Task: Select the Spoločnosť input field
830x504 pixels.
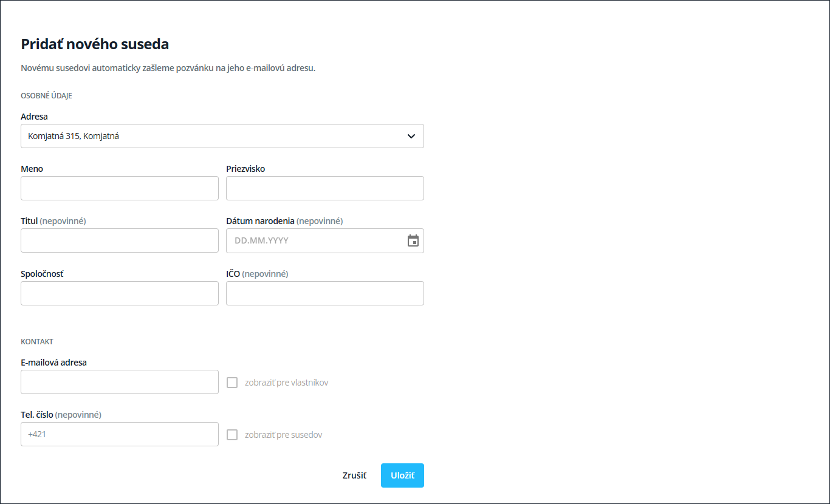Action: [x=120, y=293]
